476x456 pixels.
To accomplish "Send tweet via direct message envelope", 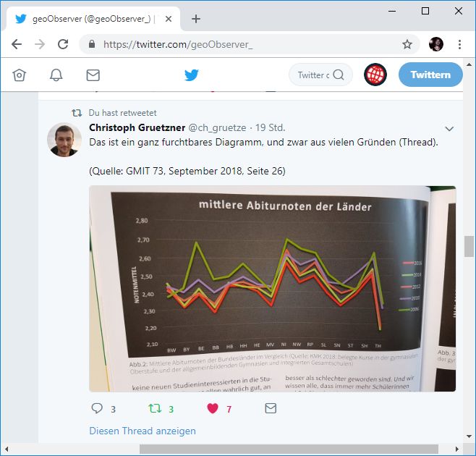I will point(271,408).
